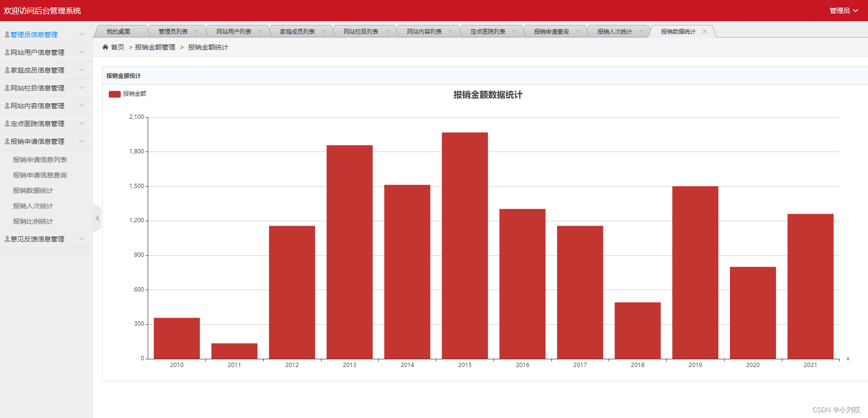This screenshot has height=418, width=868.
Task: Click user icon beside 网站内容信息管理
Action: [x=7, y=105]
